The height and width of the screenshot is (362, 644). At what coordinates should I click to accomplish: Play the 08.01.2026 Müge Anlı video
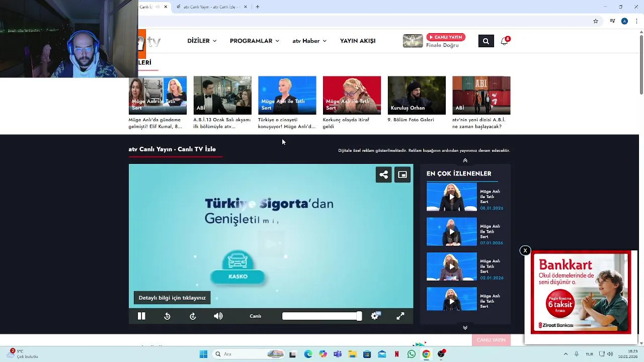[x=452, y=197]
